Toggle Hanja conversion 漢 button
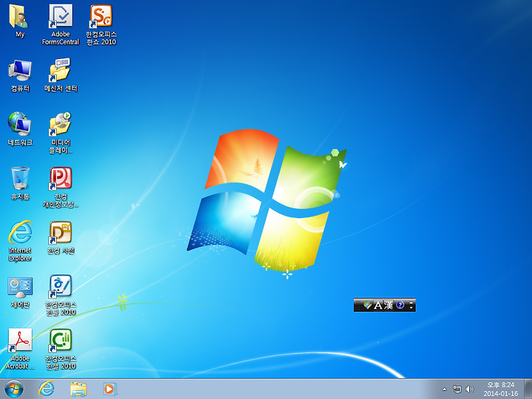 coord(389,305)
